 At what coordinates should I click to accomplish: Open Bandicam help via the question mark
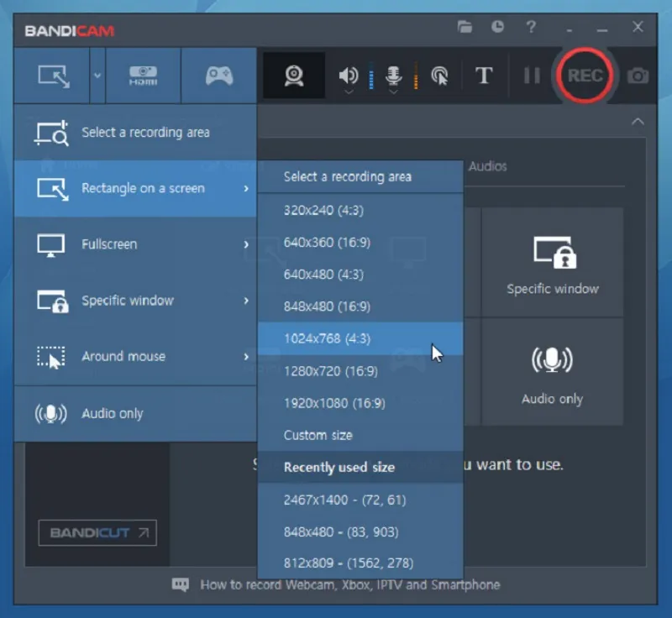531,27
